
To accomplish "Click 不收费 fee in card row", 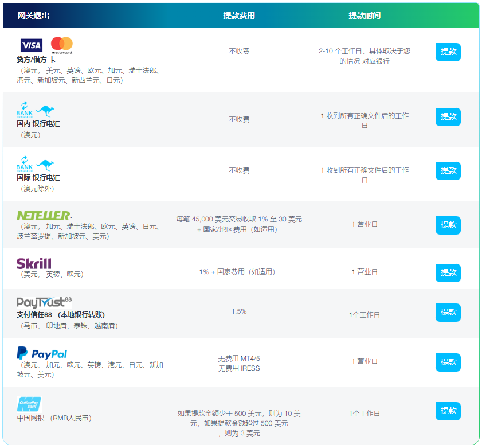I will tap(239, 51).
